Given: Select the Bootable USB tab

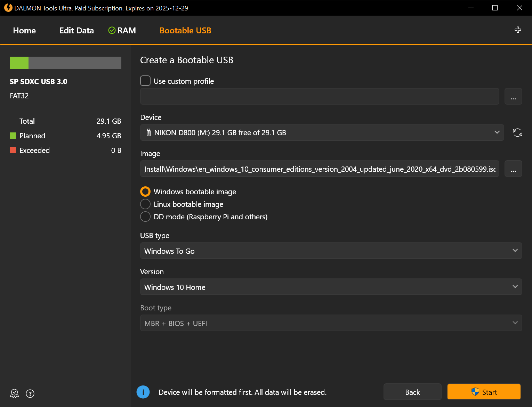Looking at the screenshot, I should [x=185, y=31].
